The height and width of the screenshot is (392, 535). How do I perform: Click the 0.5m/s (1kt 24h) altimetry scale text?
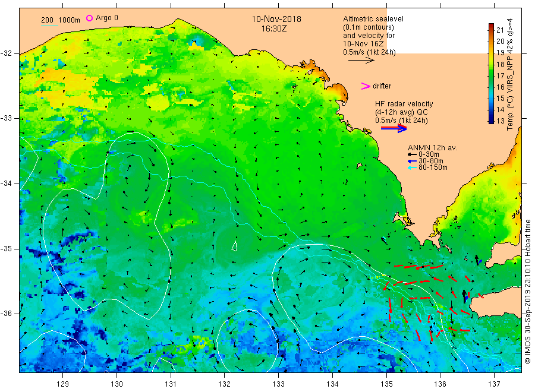point(369,52)
